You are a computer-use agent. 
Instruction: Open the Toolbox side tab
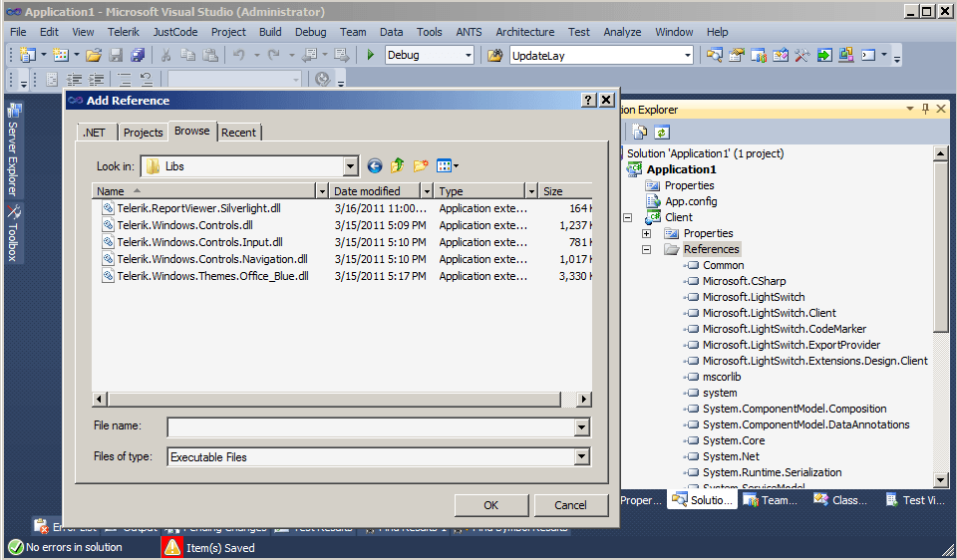[13, 233]
